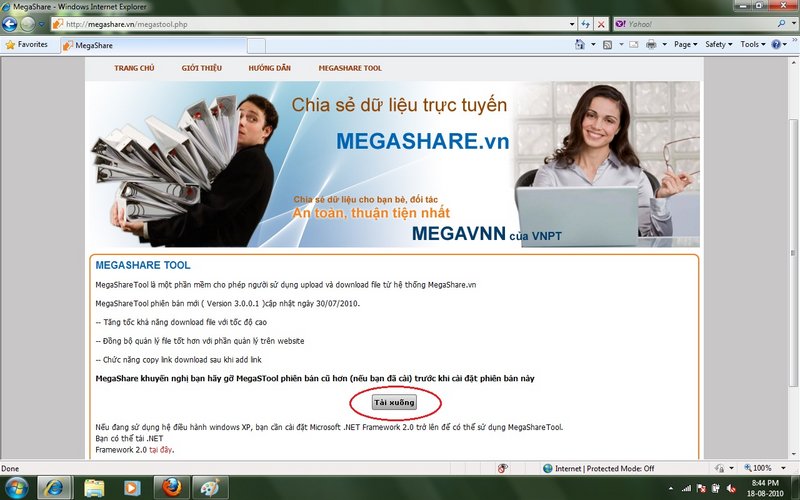Screen dimensions: 800x500
Task: Click the red Stop loading icon
Action: (x=600, y=24)
